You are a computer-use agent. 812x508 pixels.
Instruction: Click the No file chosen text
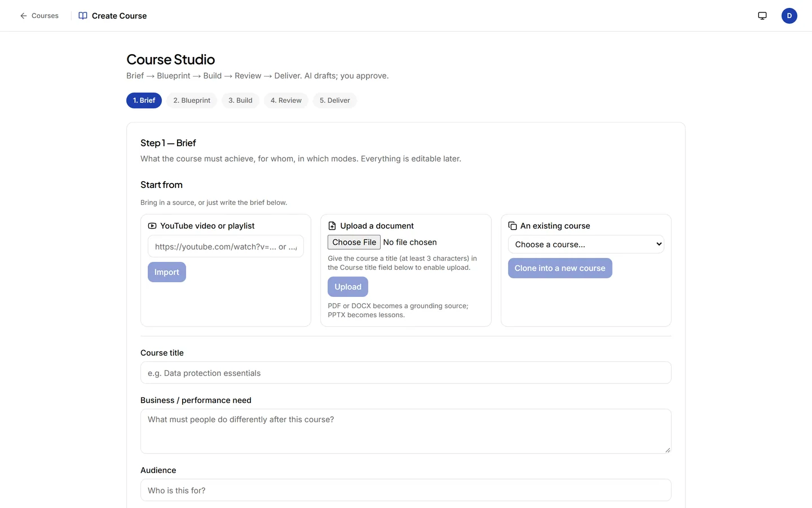[x=410, y=242]
